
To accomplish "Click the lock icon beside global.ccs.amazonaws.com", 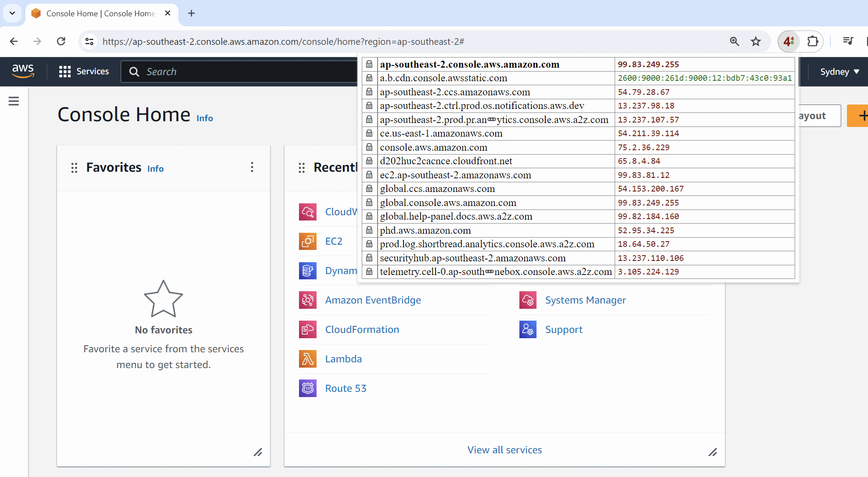I will click(x=369, y=189).
